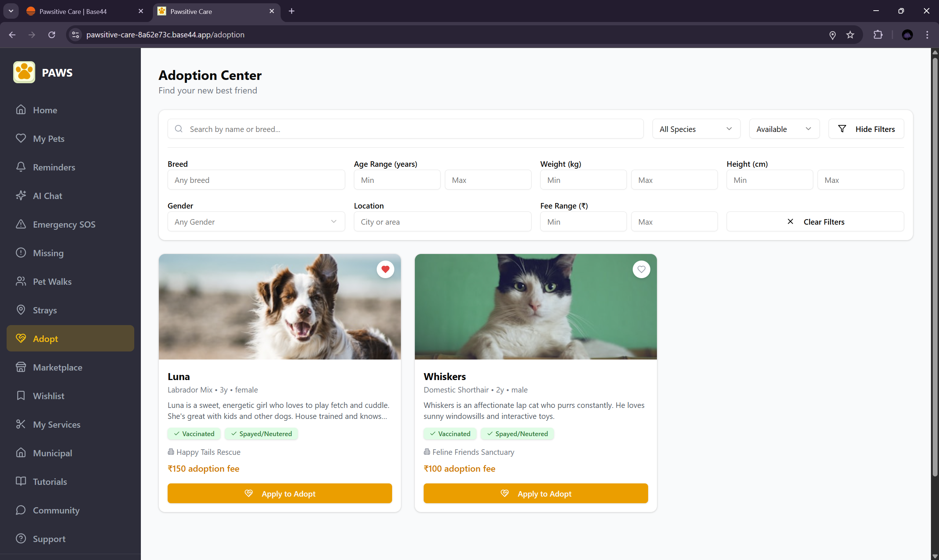
Task: Click the Reminders bell icon
Action: [x=21, y=167]
